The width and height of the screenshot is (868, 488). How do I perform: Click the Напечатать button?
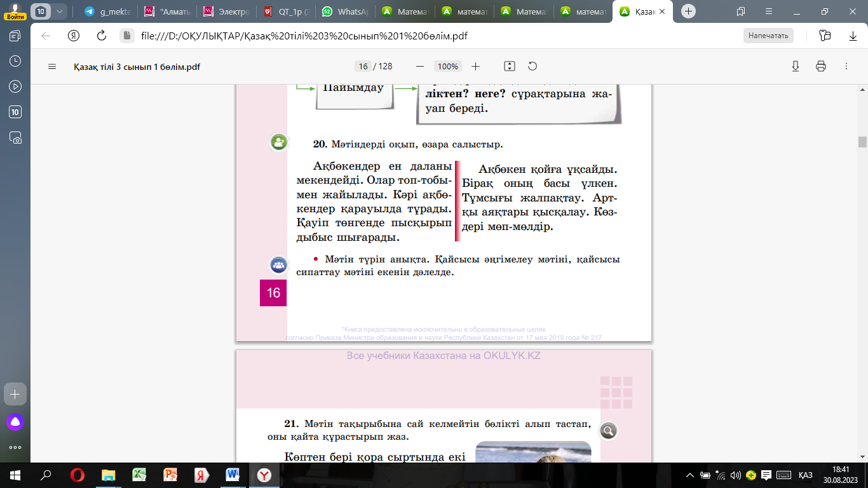pyautogui.click(x=768, y=36)
